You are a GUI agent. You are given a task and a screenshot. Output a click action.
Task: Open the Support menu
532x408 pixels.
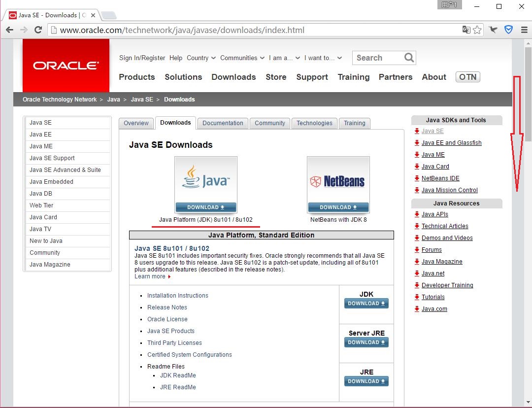coord(312,77)
